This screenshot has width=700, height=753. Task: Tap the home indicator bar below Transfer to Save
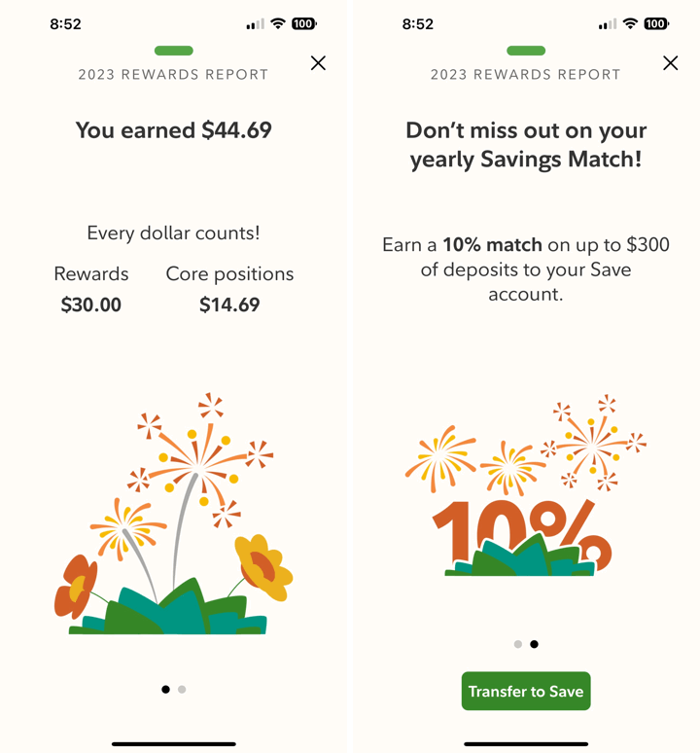point(526,744)
